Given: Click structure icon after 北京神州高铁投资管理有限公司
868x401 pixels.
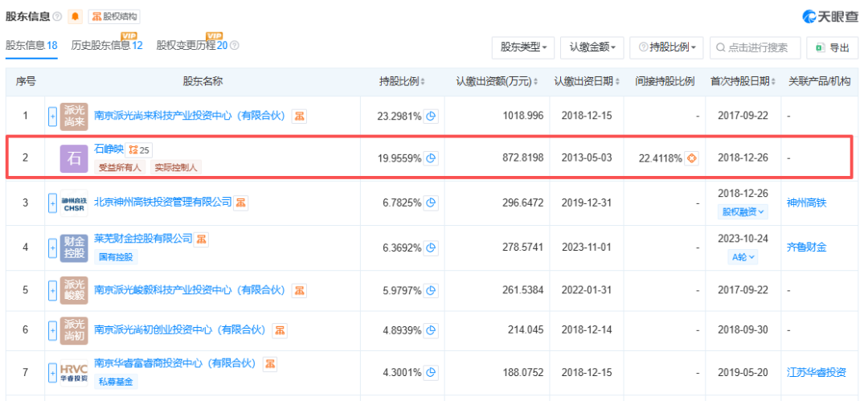Looking at the screenshot, I should pos(241,203).
